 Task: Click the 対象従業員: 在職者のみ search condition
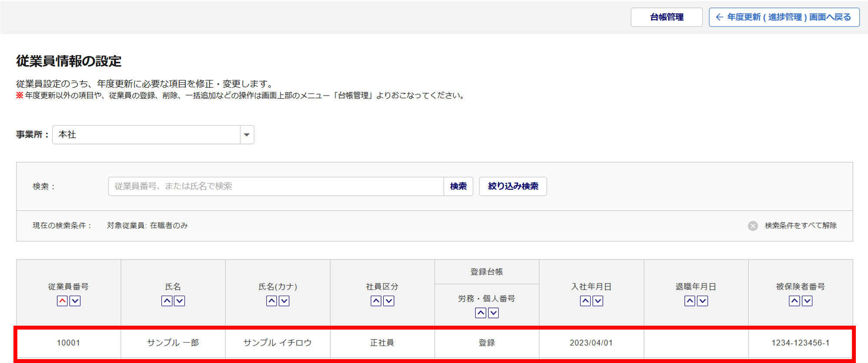click(x=148, y=226)
